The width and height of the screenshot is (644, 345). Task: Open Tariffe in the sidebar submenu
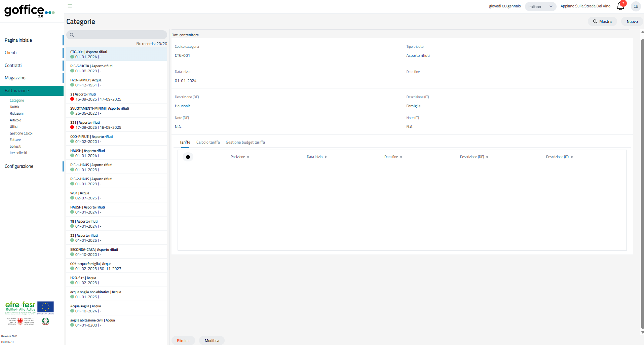14,107
